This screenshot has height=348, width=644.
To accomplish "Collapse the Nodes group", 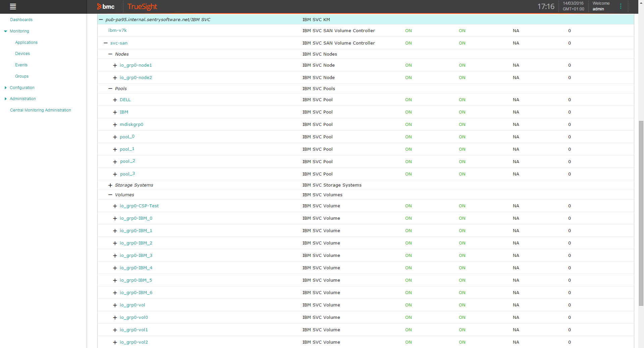I will click(110, 54).
